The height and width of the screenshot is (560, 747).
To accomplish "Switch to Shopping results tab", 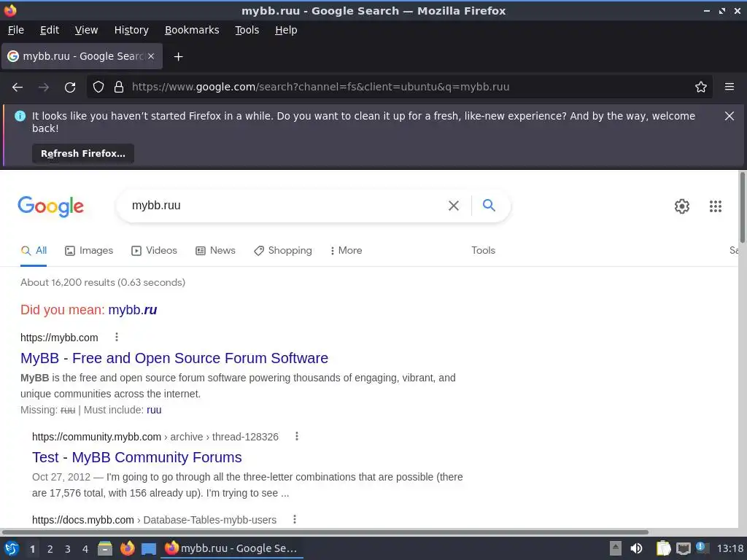I will click(x=283, y=251).
